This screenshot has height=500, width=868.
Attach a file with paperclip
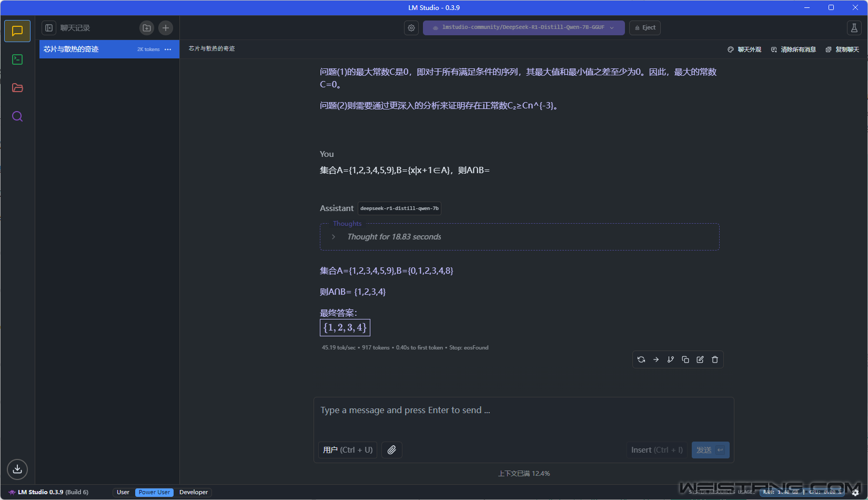click(392, 450)
